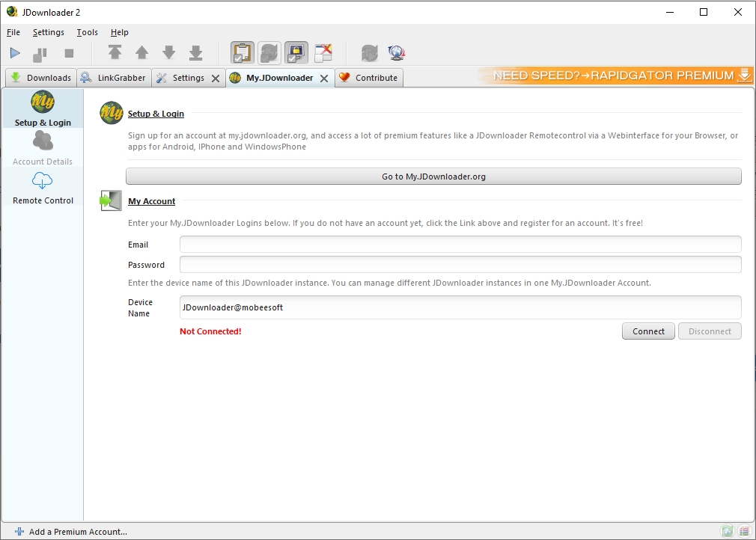
Task: Move selection to bottom of list
Action: coord(196,53)
